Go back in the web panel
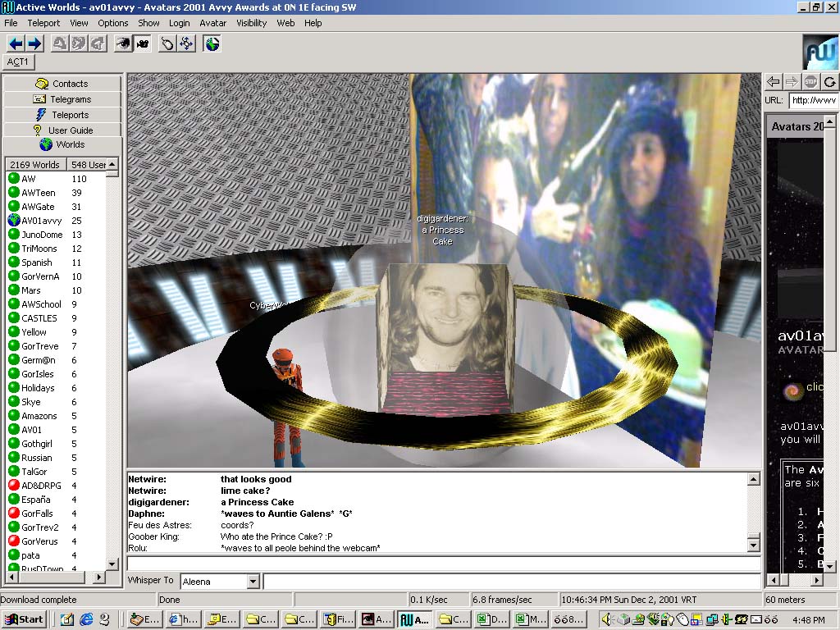 pyautogui.click(x=773, y=81)
